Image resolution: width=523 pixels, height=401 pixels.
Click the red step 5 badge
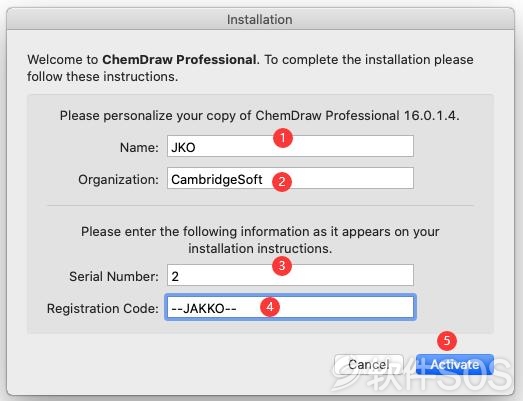click(x=447, y=341)
